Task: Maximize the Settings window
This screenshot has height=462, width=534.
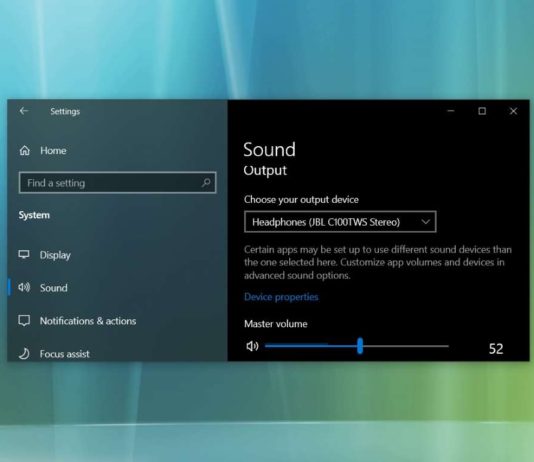Action: pos(482,111)
